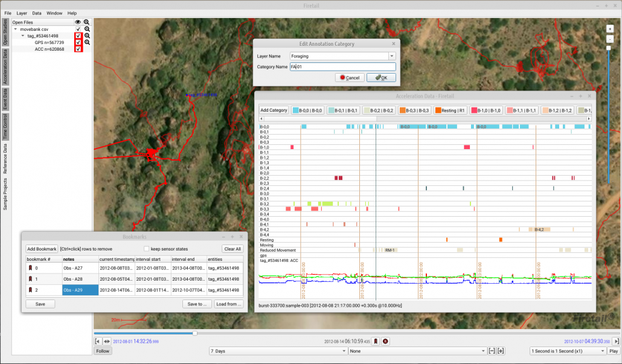
Task: Click Clear All in Bookmarks
Action: pos(232,249)
